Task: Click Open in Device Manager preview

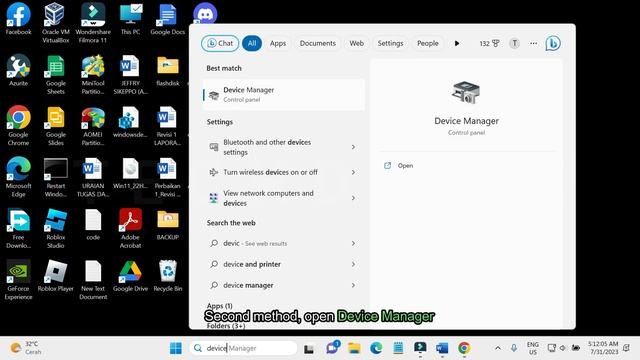Action: tap(405, 165)
